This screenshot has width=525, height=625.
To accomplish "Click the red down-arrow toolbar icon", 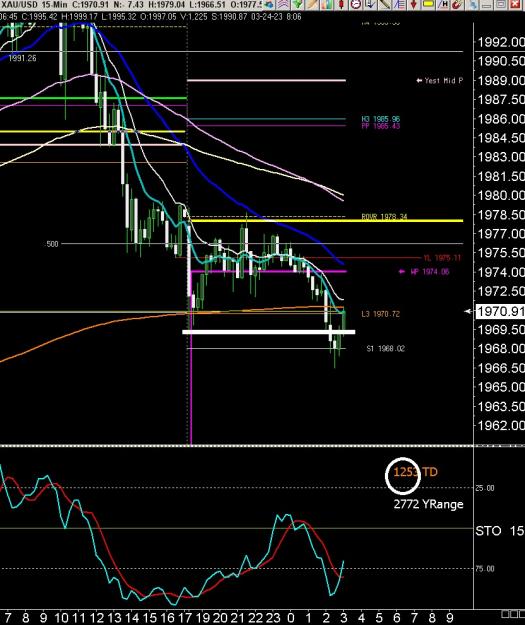I will (x=413, y=4).
